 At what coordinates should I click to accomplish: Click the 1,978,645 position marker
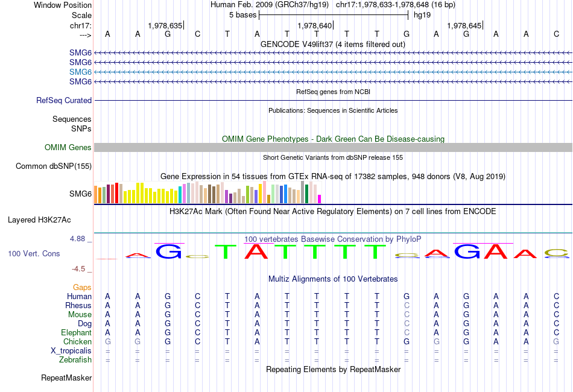tap(464, 25)
